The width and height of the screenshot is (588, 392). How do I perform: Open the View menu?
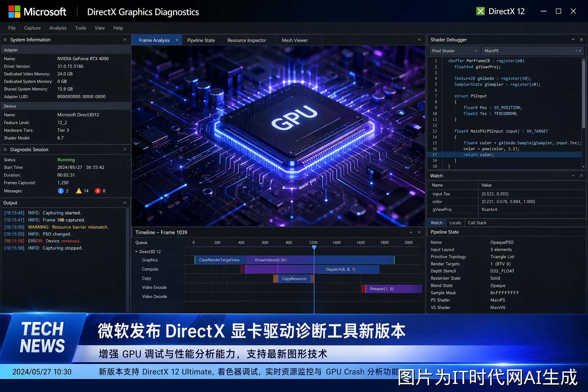pyautogui.click(x=100, y=28)
